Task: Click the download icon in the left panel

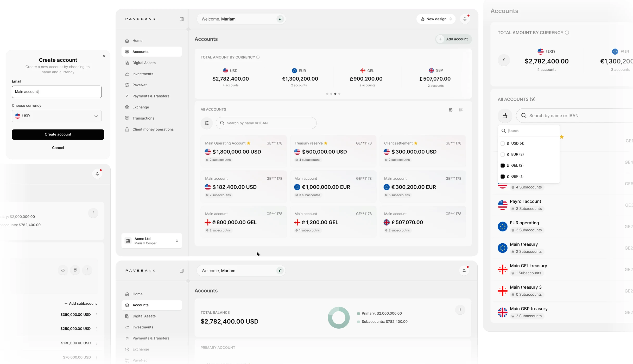Action: tap(63, 270)
